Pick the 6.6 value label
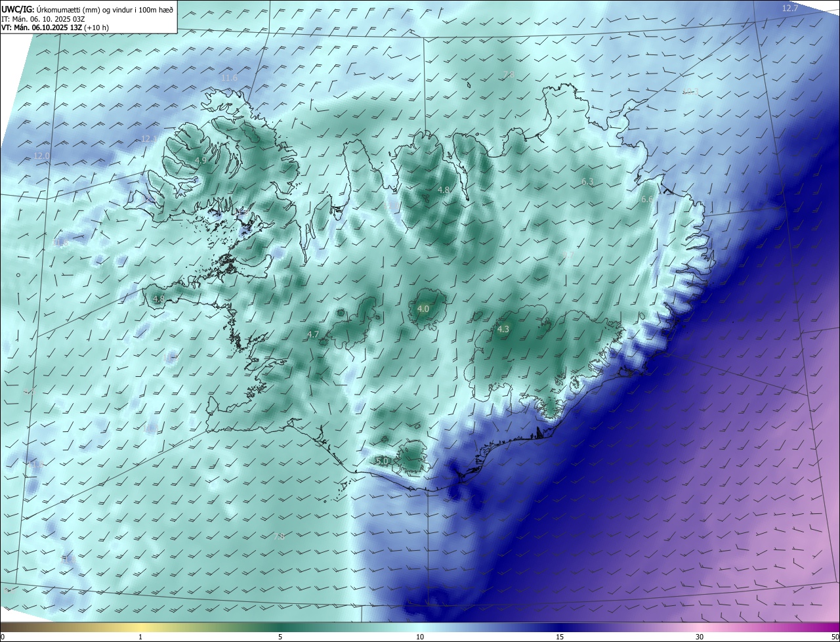The image size is (840, 642). point(647,199)
